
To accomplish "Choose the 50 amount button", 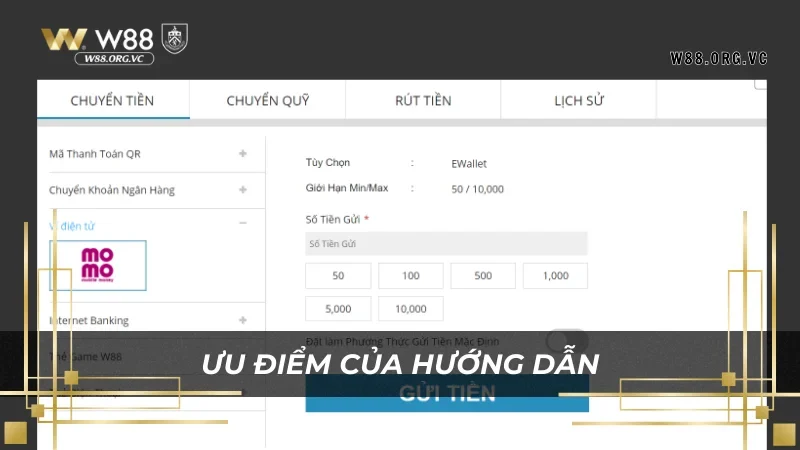I will (338, 276).
